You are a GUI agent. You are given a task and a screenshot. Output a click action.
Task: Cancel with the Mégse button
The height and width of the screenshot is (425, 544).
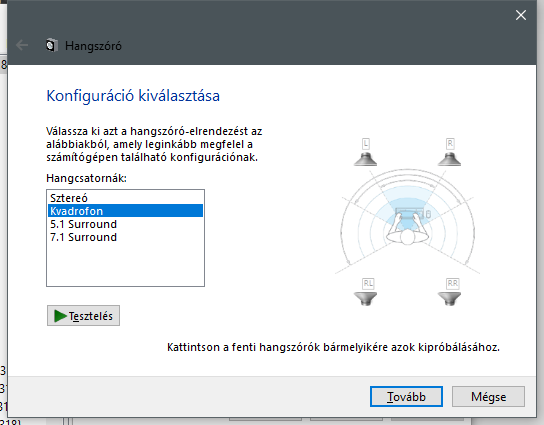pos(488,397)
